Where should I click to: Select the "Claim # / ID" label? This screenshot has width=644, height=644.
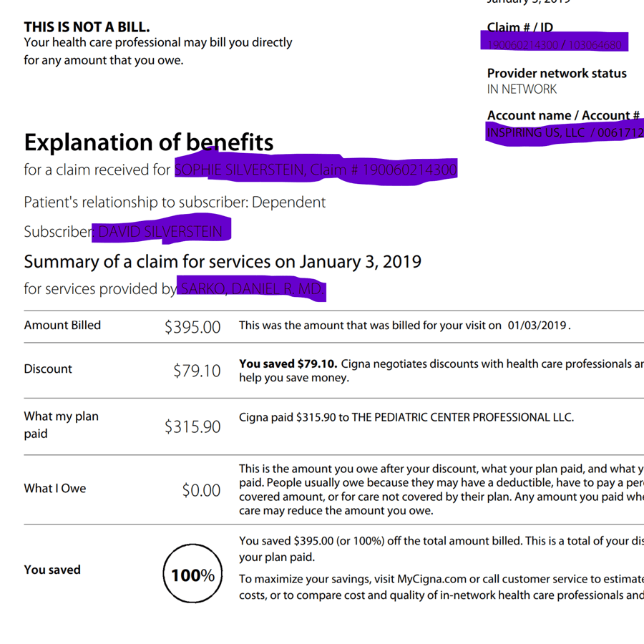tap(519, 27)
